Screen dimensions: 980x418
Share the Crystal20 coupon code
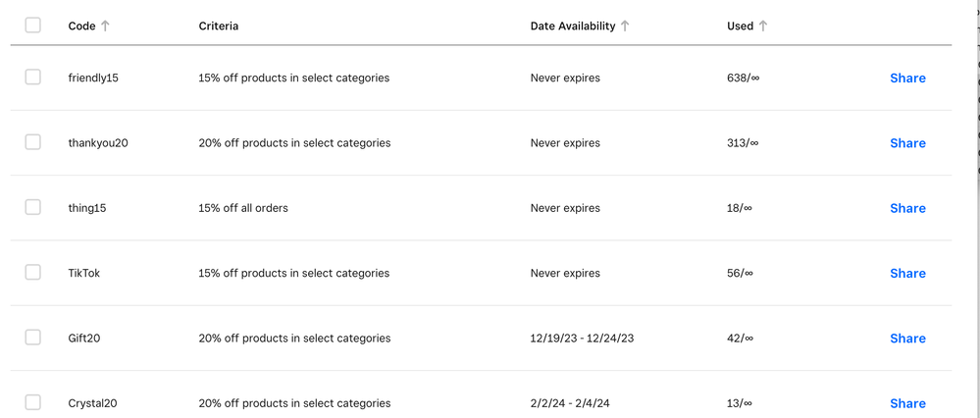tap(907, 403)
